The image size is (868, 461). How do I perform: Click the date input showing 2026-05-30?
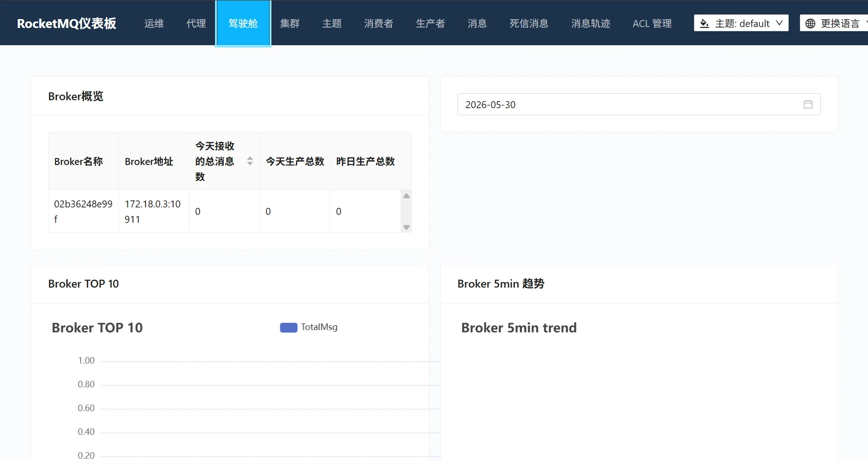pyautogui.click(x=639, y=104)
